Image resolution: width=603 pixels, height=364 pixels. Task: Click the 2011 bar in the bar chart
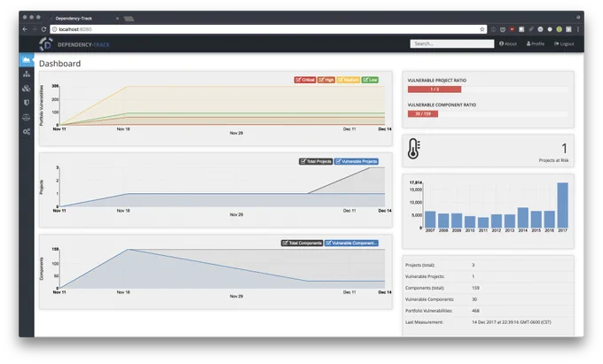[483, 222]
